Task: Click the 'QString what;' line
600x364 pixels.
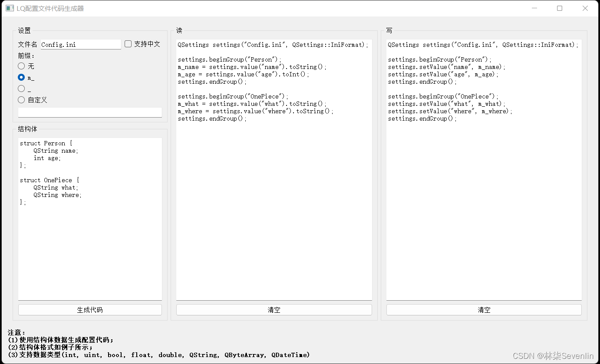Action: pyautogui.click(x=56, y=187)
